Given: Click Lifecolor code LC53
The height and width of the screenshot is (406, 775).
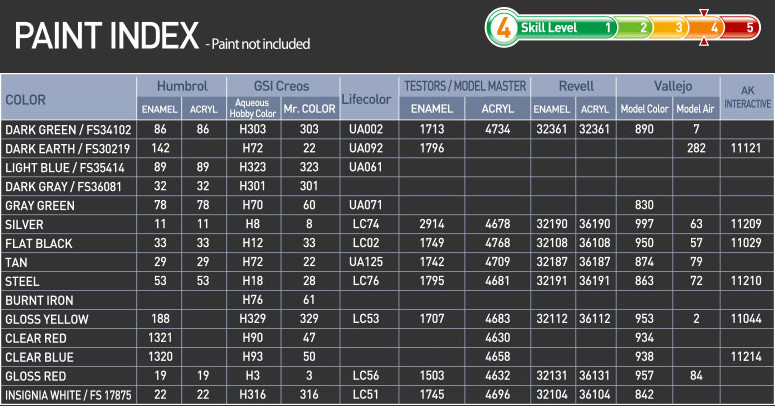Looking at the screenshot, I should click(366, 318).
